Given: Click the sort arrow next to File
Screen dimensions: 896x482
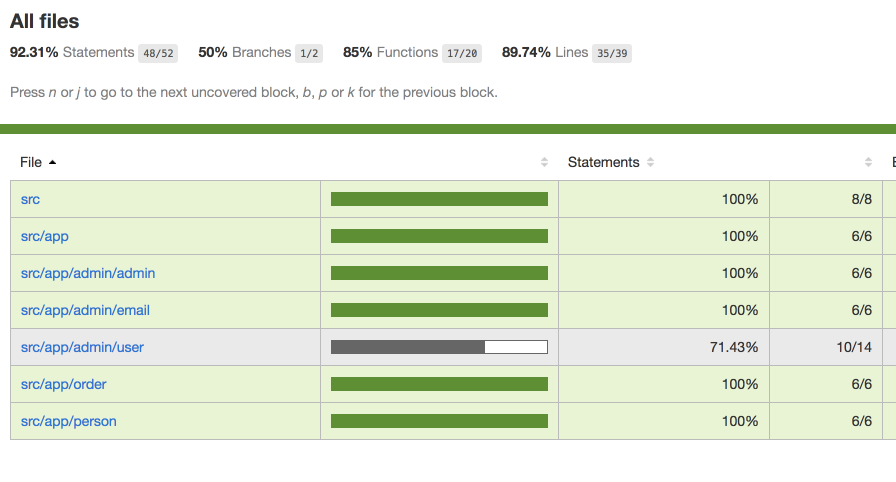Looking at the screenshot, I should [52, 162].
